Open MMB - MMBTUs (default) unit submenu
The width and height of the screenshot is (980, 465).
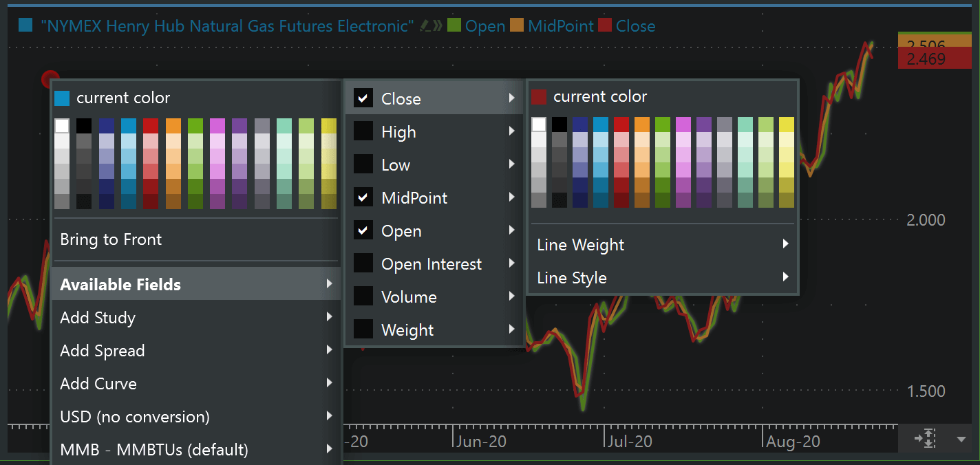[x=196, y=449]
